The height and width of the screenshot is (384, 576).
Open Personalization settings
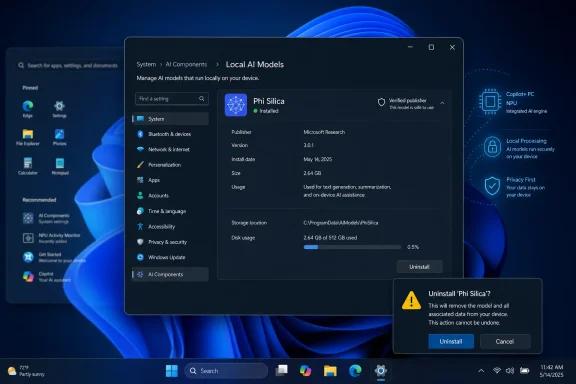pos(170,165)
